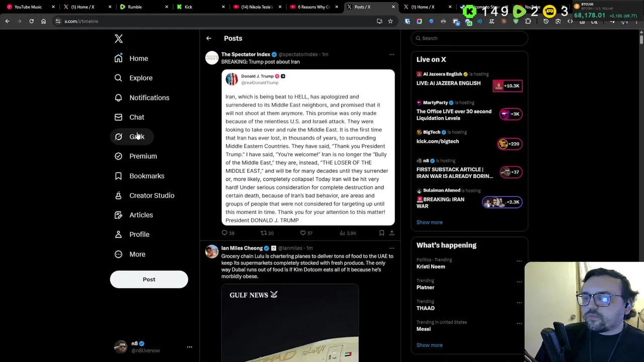
Task: Switch to the Nikola Tesla YouTube tab
Action: [257, 7]
